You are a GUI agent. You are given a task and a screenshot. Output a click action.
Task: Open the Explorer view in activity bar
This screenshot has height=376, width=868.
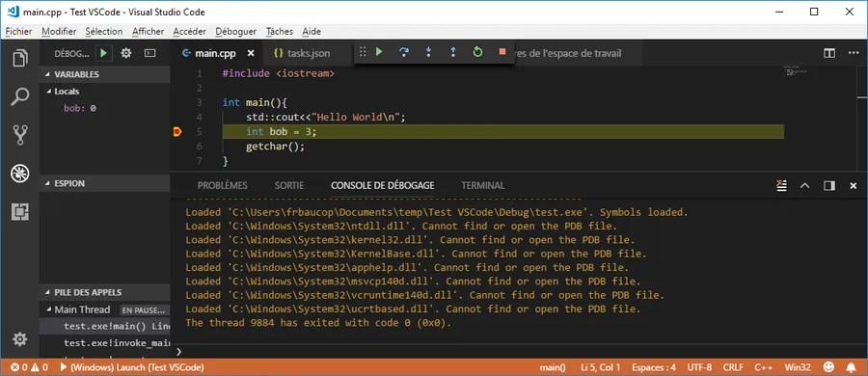point(20,58)
